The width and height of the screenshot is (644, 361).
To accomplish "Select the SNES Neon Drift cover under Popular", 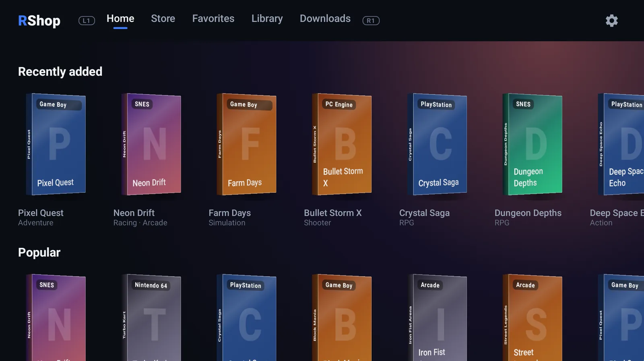I will (56, 317).
